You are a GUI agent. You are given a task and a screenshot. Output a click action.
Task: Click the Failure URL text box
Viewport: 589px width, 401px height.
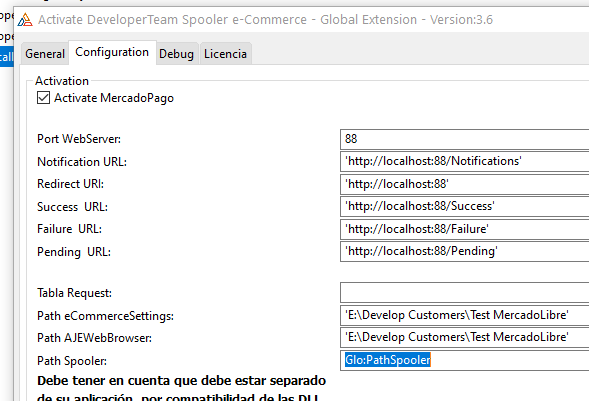pyautogui.click(x=465, y=229)
